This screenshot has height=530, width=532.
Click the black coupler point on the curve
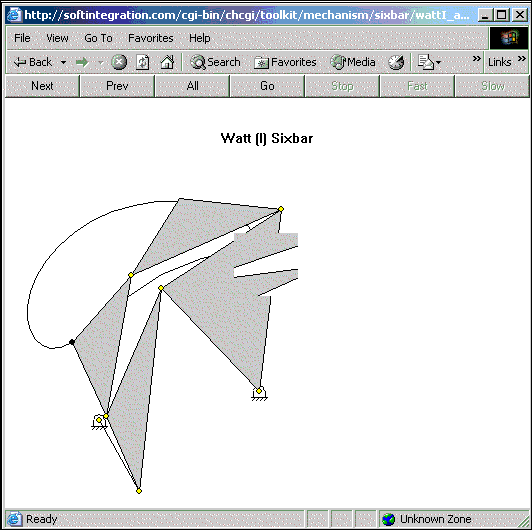[x=72, y=342]
